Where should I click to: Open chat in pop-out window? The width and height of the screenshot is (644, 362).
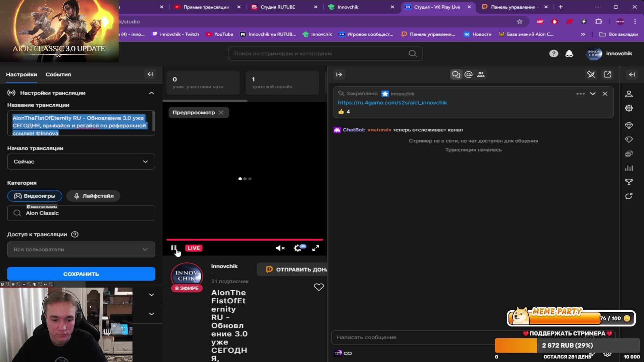tap(607, 74)
